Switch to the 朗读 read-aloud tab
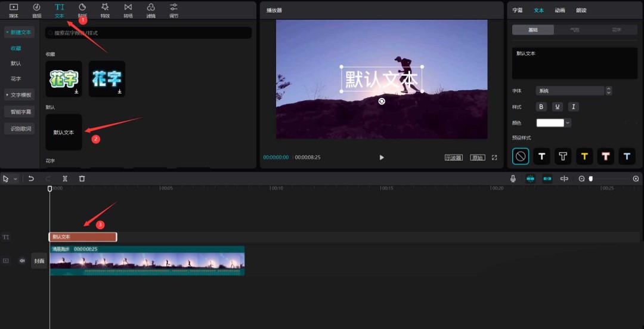 581,10
